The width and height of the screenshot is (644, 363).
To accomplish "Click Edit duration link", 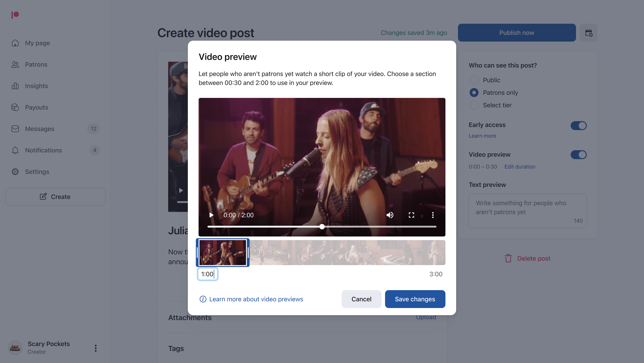I will point(519,167).
